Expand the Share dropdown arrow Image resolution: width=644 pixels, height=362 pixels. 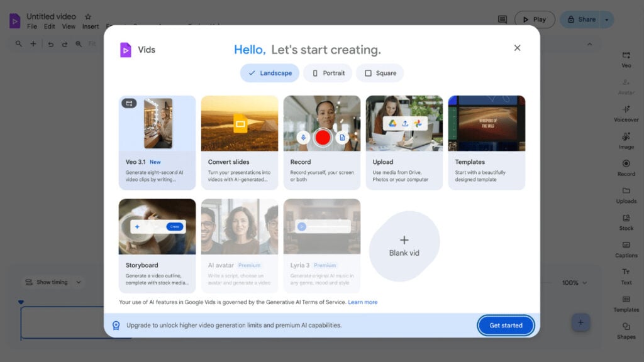pyautogui.click(x=607, y=19)
